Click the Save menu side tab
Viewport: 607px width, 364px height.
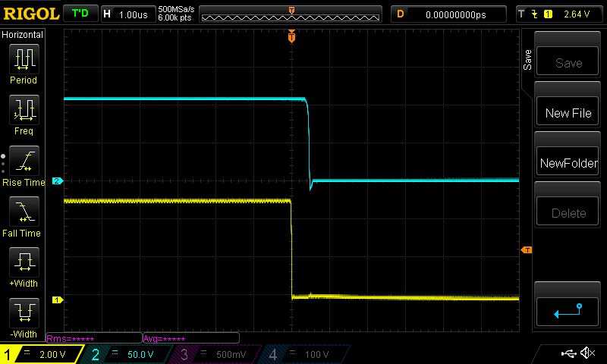[527, 60]
